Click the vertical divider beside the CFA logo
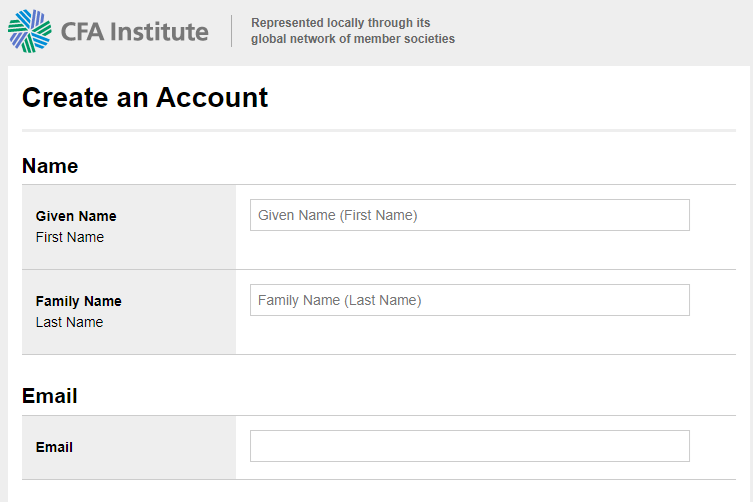Screen dimensions: 753x502 click(231, 31)
